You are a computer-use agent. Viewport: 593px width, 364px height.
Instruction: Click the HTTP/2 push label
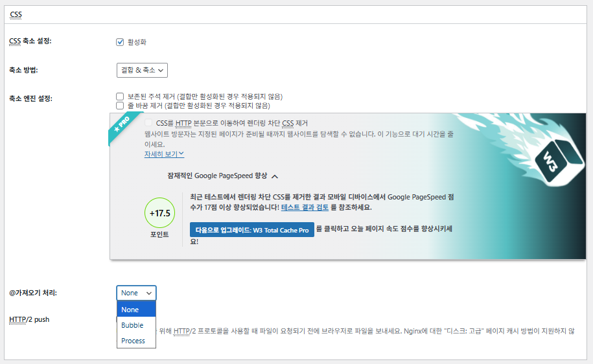click(29, 319)
